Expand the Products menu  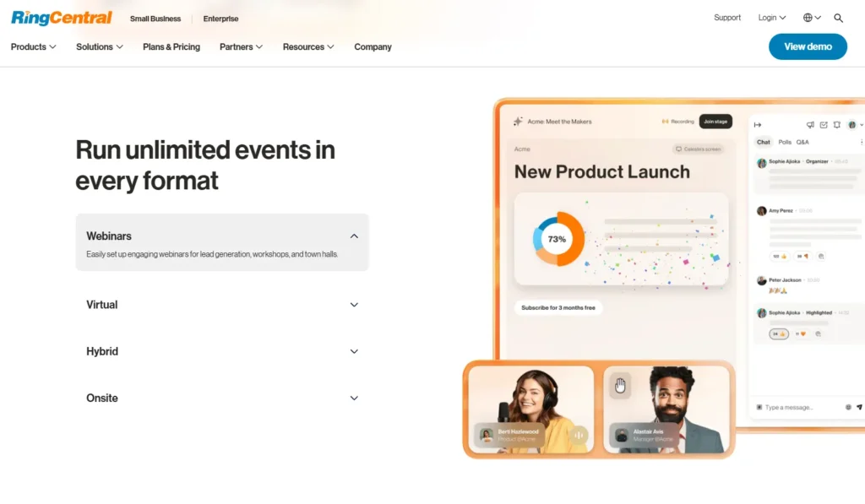point(33,47)
